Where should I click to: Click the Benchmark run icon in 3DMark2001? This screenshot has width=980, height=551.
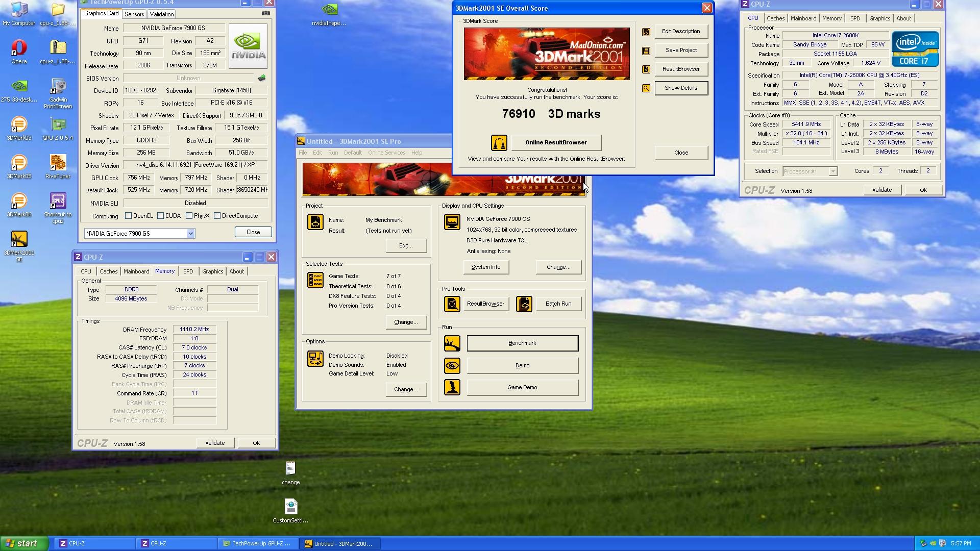[x=452, y=343]
